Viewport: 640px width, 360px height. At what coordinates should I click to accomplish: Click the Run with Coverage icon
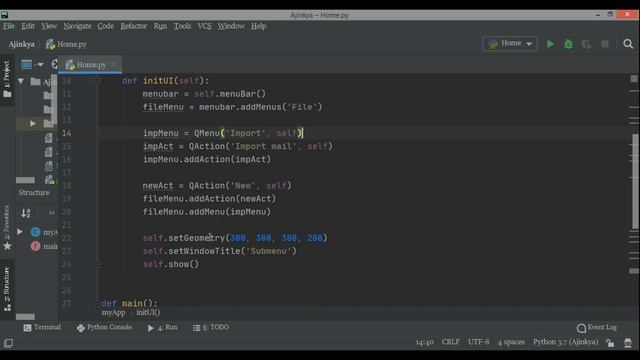click(x=587, y=44)
